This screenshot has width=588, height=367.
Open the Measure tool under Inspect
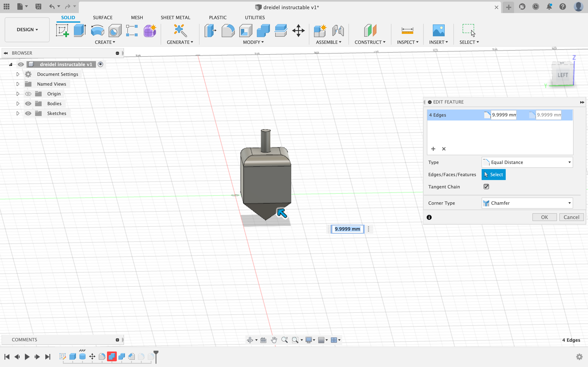[408, 31]
